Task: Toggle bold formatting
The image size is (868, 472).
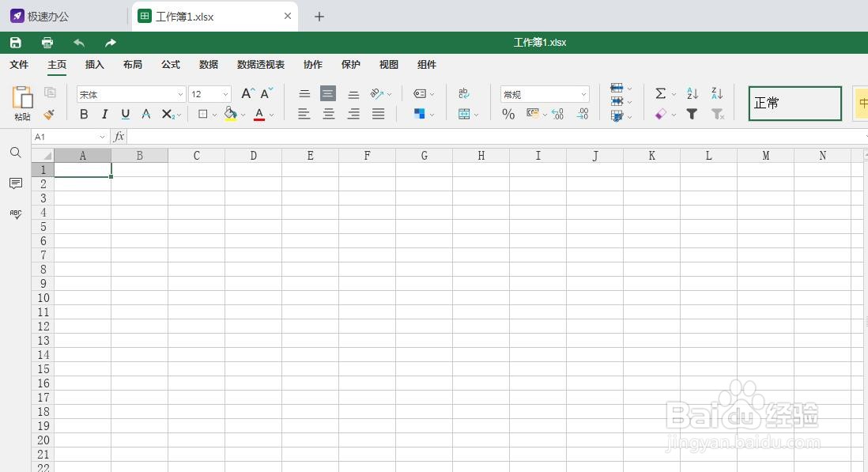Action: (x=83, y=114)
